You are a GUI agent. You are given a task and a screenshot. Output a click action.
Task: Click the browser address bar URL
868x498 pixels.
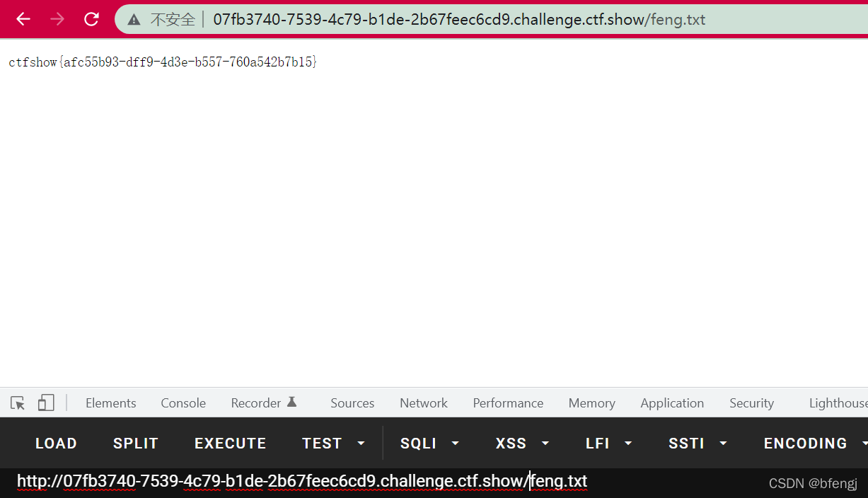pos(459,20)
